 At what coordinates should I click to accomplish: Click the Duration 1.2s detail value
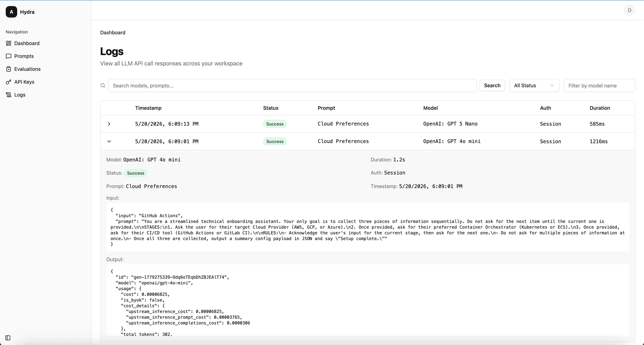399,160
